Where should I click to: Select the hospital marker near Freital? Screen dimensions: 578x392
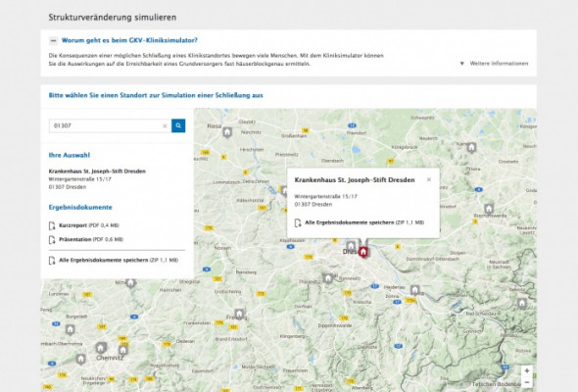tap(328, 278)
